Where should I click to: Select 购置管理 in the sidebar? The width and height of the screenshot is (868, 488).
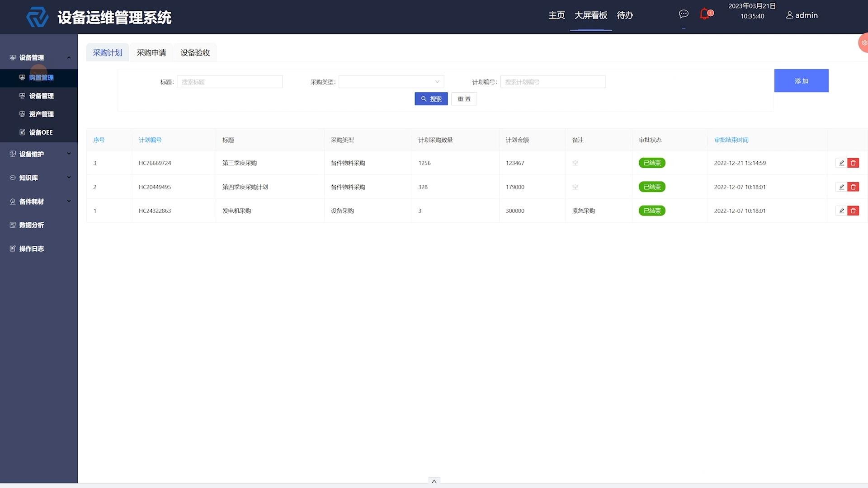click(x=39, y=78)
